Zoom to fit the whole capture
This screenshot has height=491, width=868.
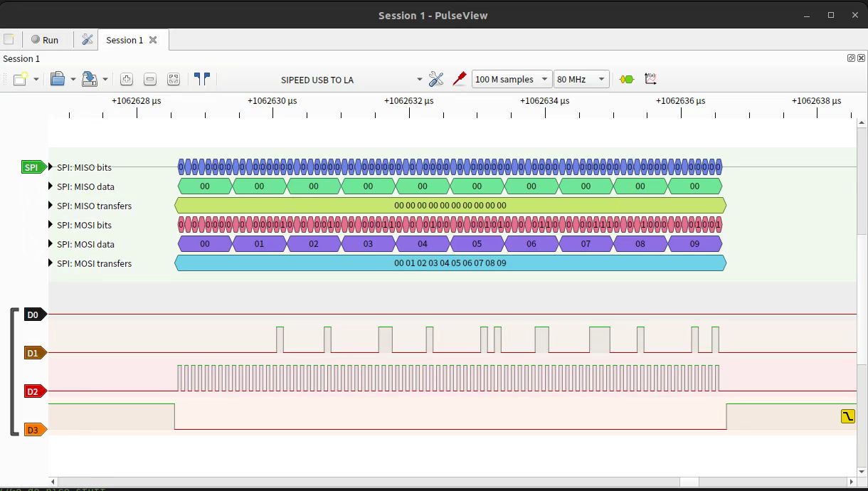pos(174,79)
